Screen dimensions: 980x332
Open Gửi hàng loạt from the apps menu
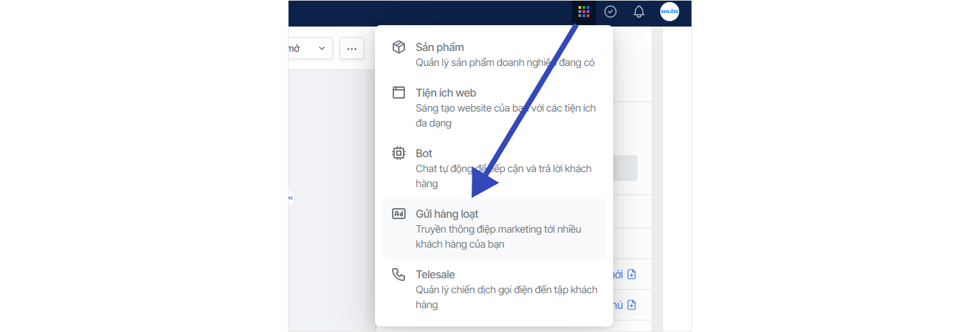tap(447, 214)
